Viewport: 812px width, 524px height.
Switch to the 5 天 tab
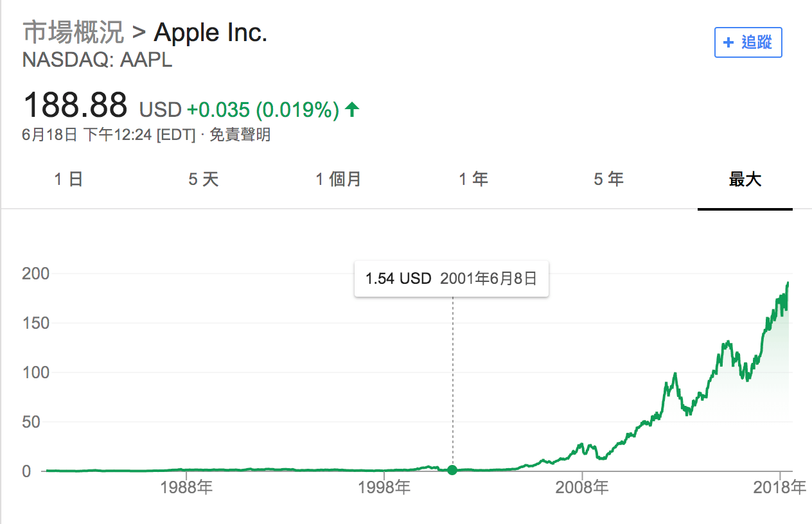pos(204,179)
